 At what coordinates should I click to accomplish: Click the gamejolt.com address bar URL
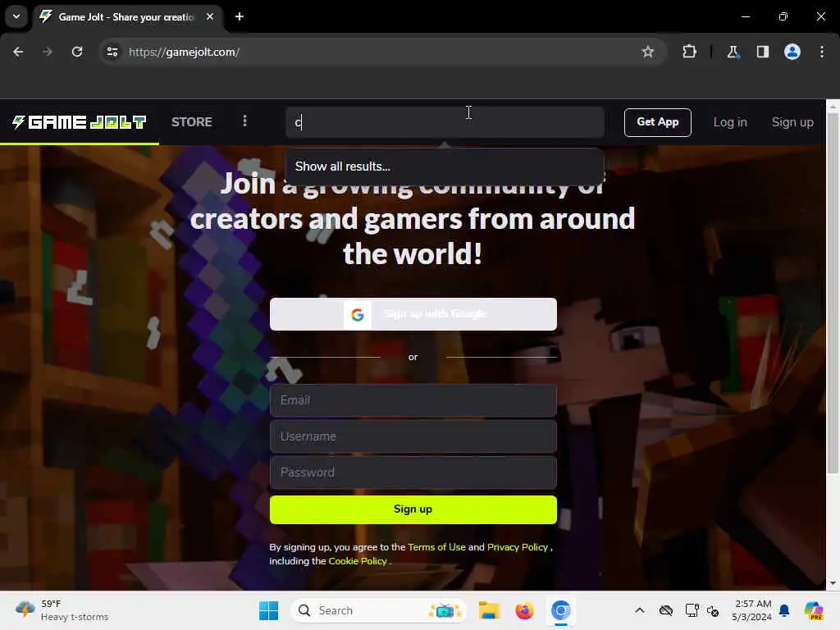[184, 52]
